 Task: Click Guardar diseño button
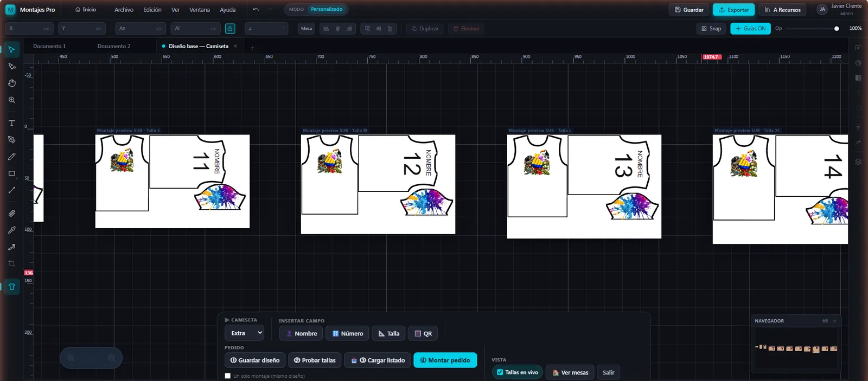click(x=255, y=360)
